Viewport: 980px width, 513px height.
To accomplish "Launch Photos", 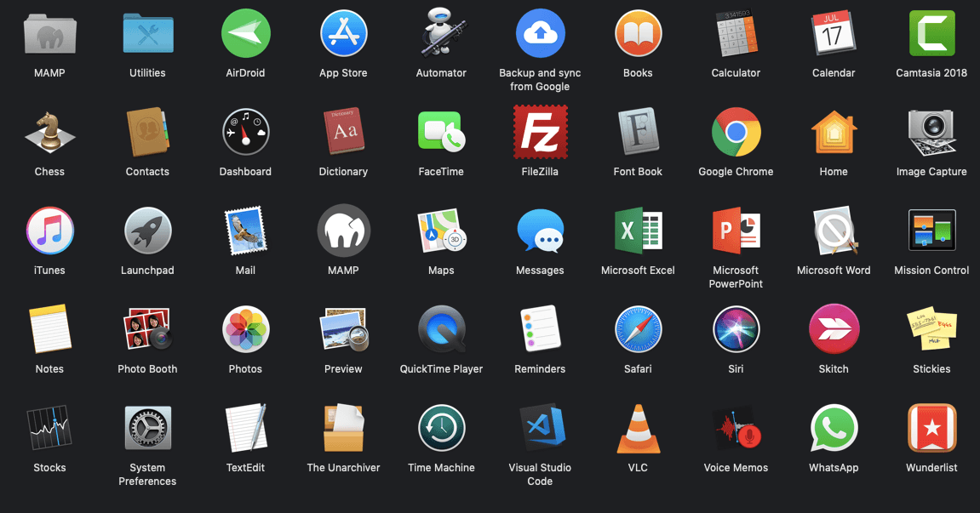I will [x=245, y=329].
